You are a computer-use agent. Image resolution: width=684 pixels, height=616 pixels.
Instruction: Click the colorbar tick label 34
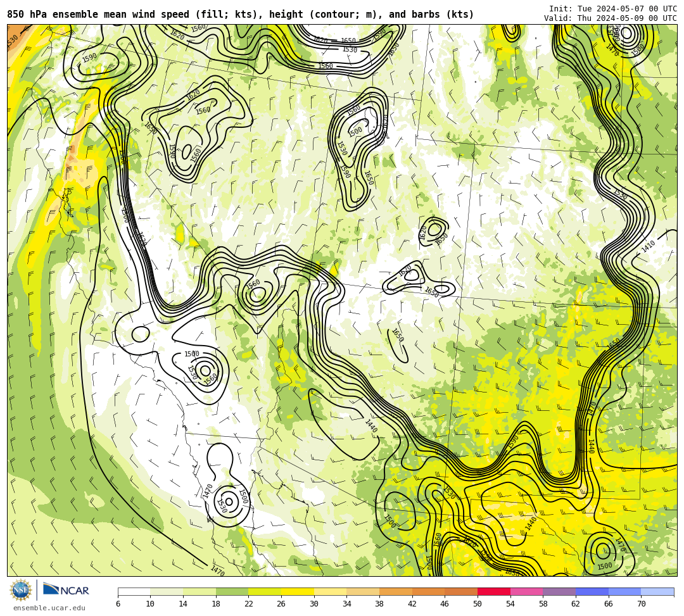click(347, 604)
